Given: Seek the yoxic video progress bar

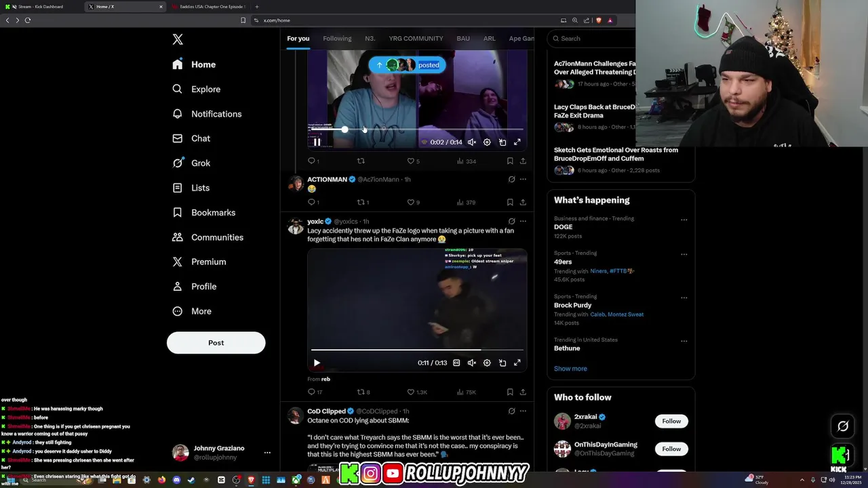Looking at the screenshot, I should tap(417, 350).
